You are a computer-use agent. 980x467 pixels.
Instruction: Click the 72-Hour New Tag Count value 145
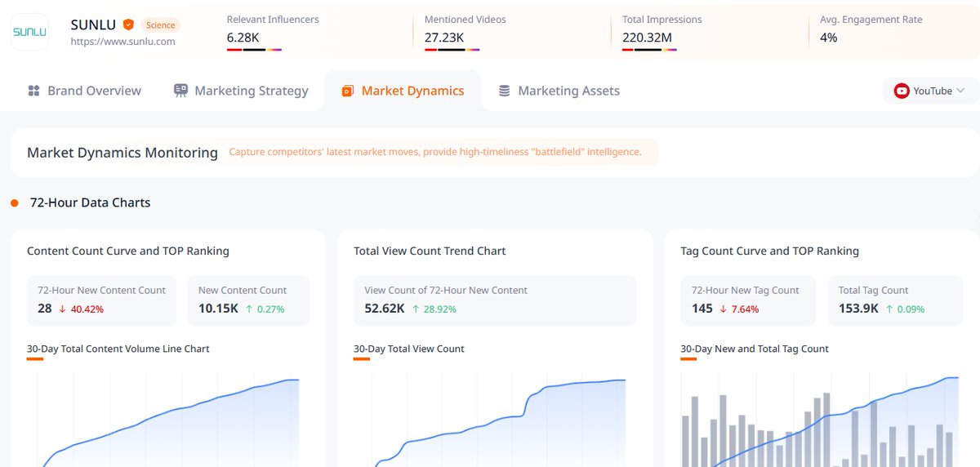tap(702, 309)
